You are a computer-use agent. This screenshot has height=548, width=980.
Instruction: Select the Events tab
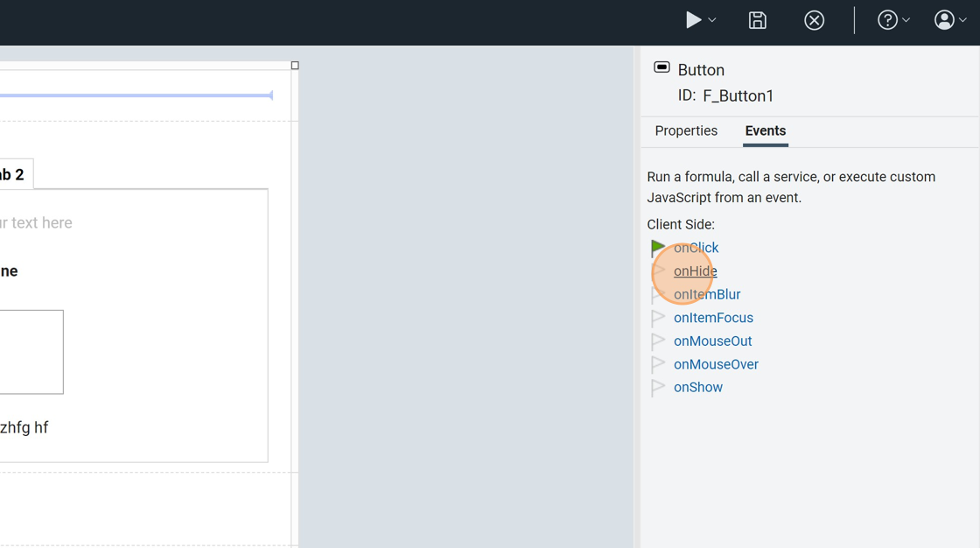765,130
